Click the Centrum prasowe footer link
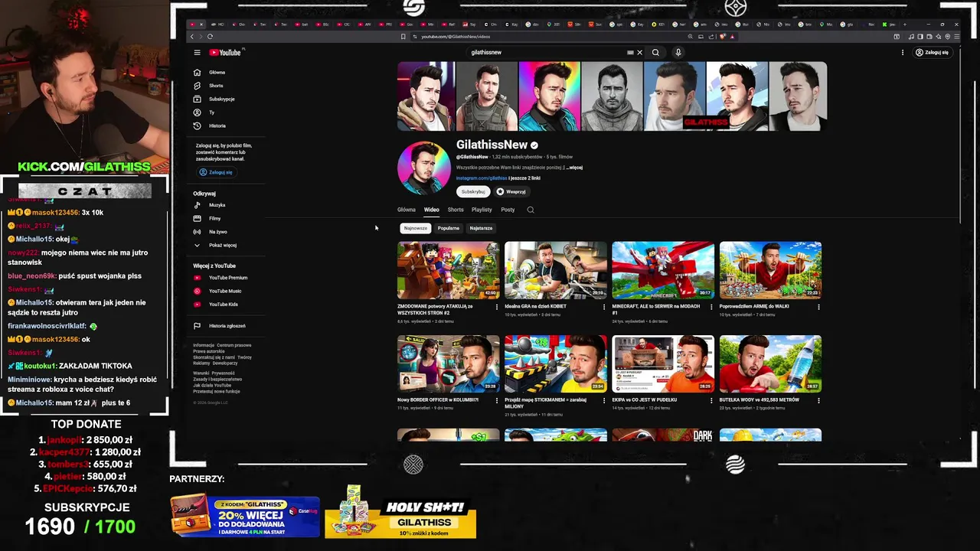Viewport: 980px width, 551px height. pyautogui.click(x=234, y=345)
